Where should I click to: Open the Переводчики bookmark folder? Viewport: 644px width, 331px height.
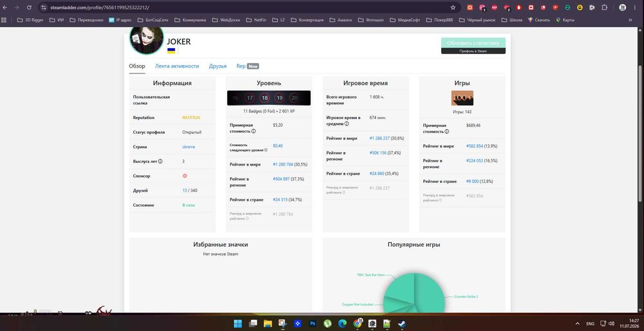point(86,20)
